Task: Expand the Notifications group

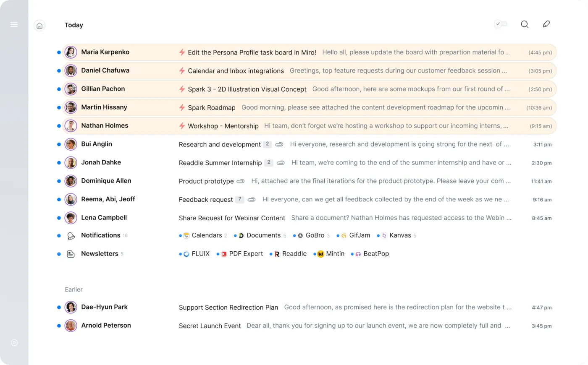Action: click(x=100, y=235)
